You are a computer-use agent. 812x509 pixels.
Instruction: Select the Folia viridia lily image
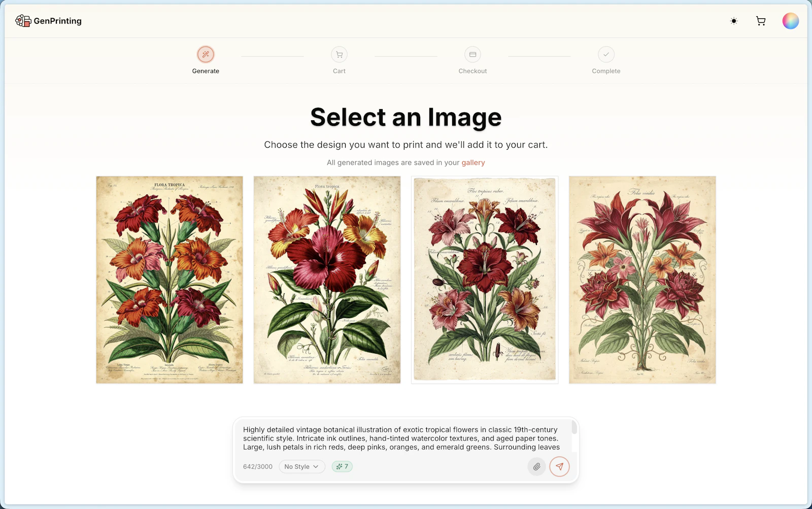642,280
